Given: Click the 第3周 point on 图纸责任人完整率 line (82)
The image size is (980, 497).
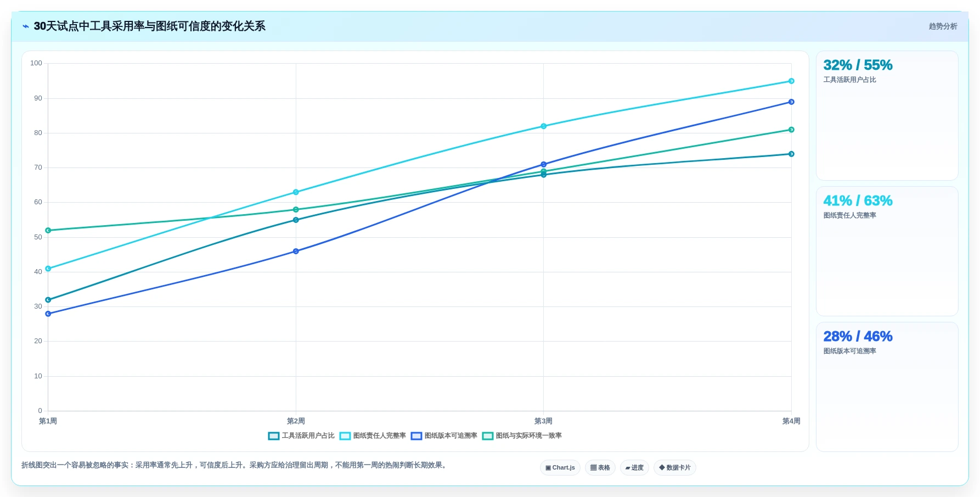Looking at the screenshot, I should (544, 126).
